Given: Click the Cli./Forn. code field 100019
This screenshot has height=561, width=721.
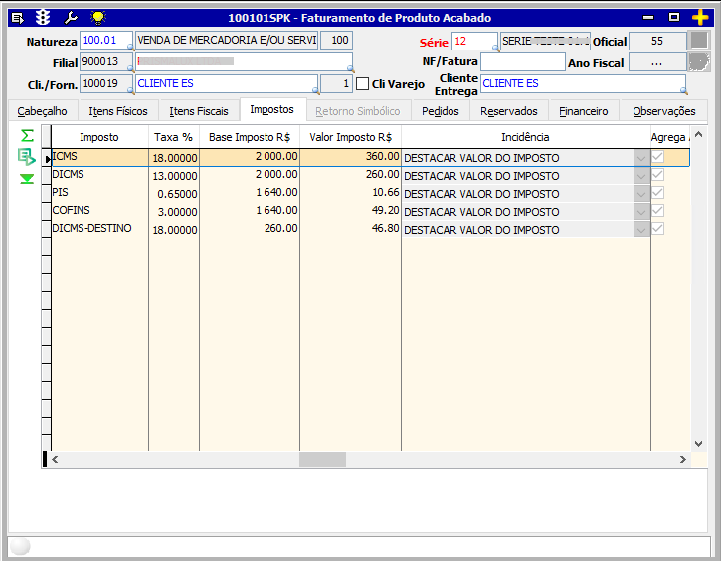Looking at the screenshot, I should [x=106, y=84].
